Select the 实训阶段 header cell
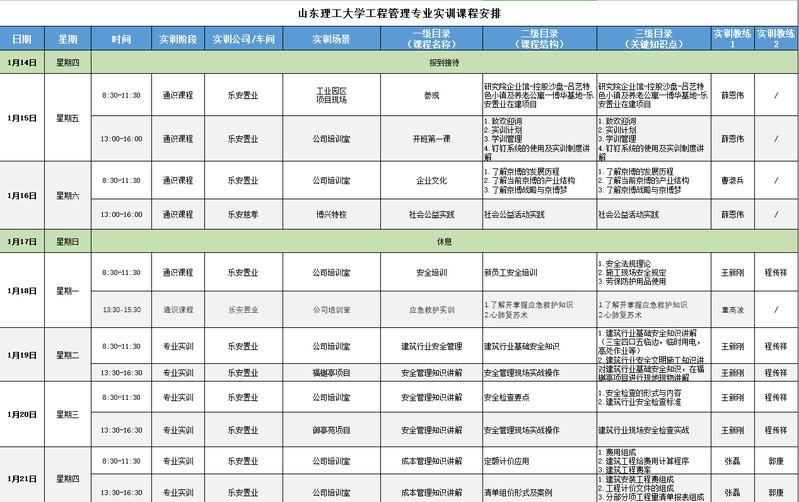 point(178,39)
